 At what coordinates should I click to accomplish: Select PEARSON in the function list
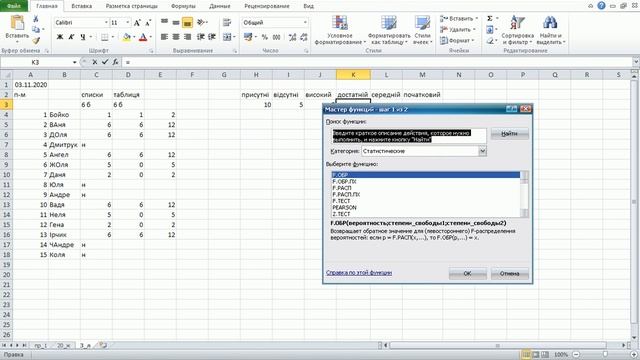[x=344, y=207]
